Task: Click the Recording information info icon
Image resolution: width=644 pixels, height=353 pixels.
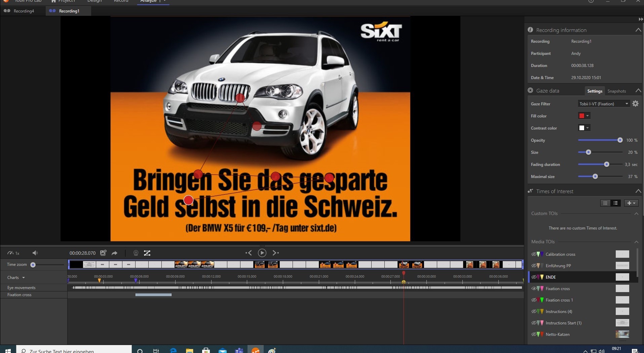Action: click(x=530, y=30)
